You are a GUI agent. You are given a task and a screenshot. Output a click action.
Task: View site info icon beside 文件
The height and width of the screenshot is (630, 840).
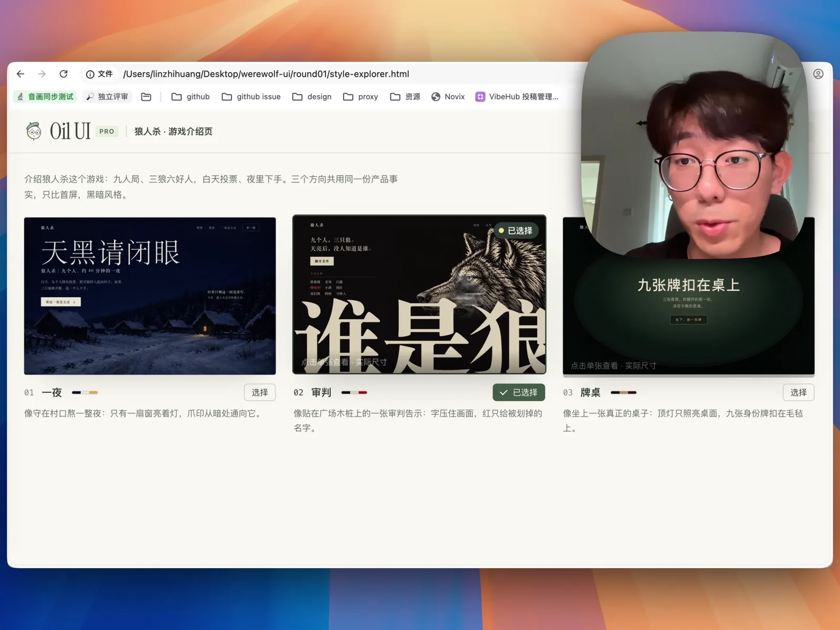click(90, 75)
